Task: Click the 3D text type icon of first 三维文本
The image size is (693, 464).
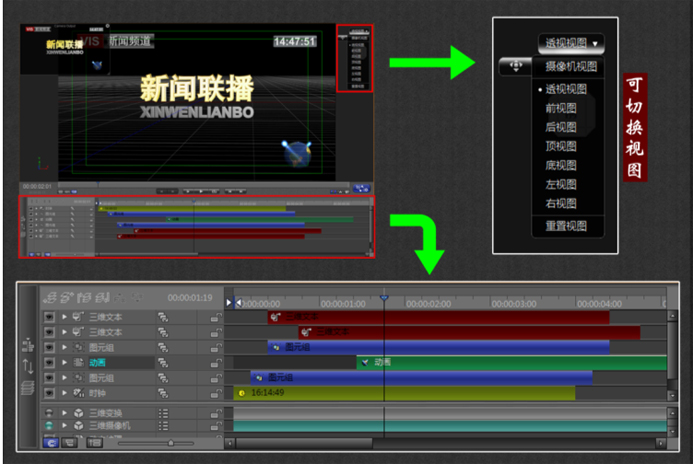Action: (78, 316)
